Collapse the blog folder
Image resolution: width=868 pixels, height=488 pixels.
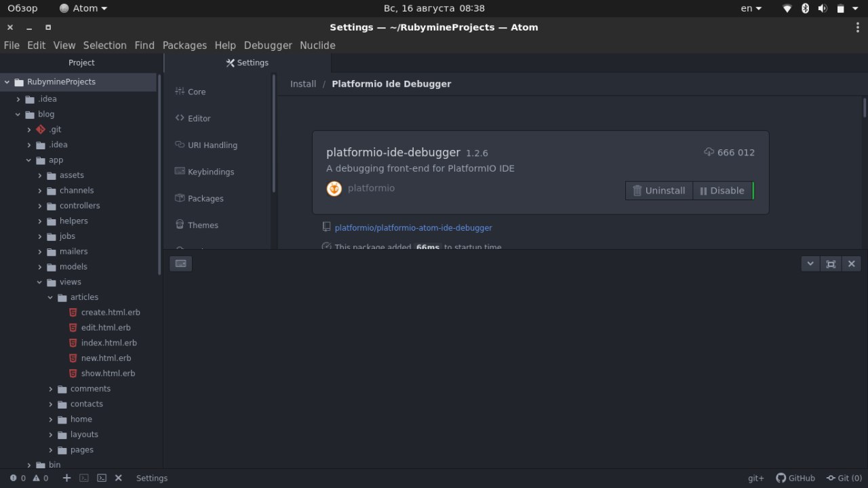(x=18, y=114)
